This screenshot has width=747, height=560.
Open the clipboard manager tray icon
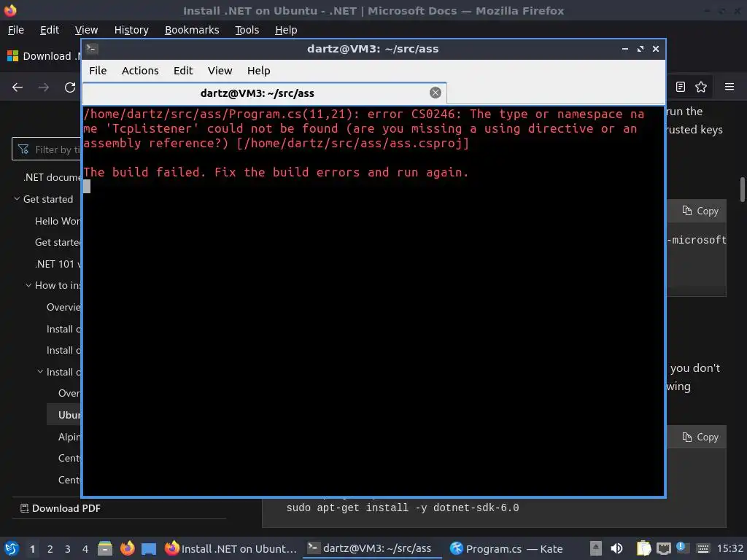click(643, 548)
